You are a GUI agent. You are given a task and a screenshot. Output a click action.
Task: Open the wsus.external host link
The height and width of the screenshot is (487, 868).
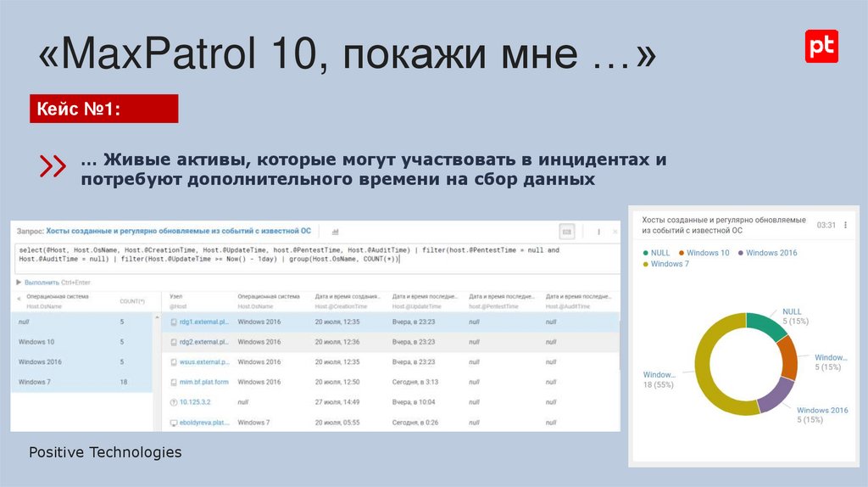[204, 361]
